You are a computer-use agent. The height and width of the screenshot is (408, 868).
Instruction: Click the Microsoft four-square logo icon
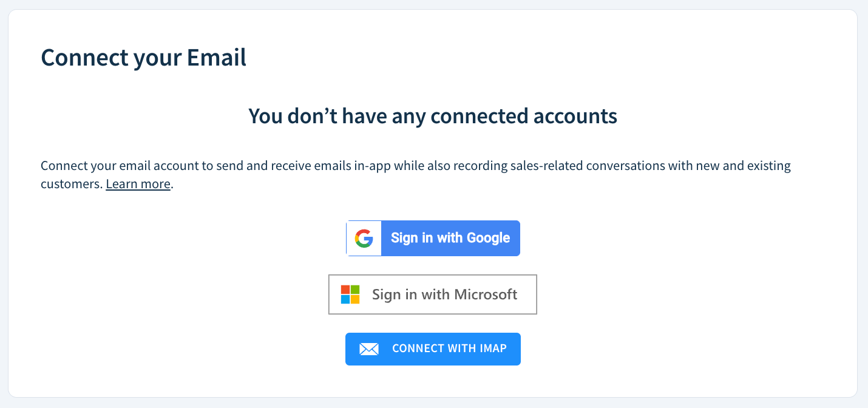350,294
